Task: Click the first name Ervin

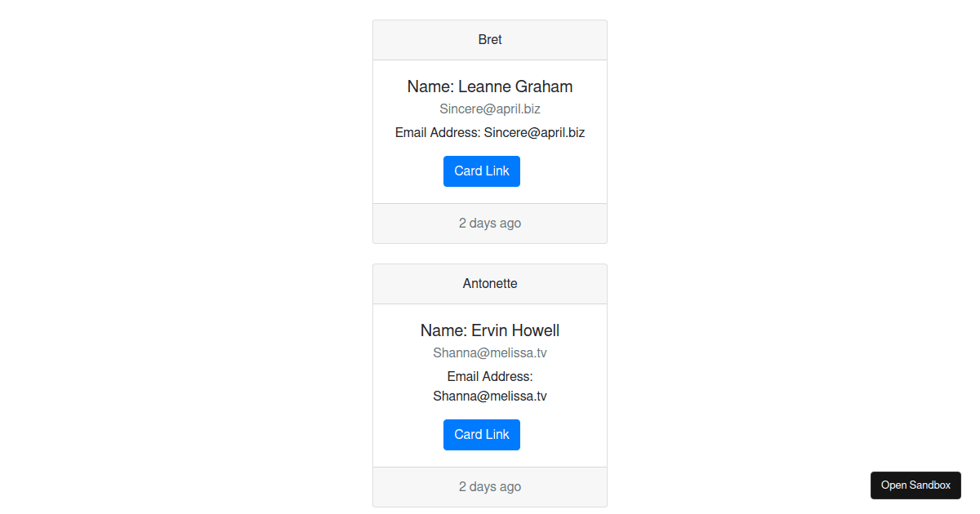Action: click(x=491, y=330)
